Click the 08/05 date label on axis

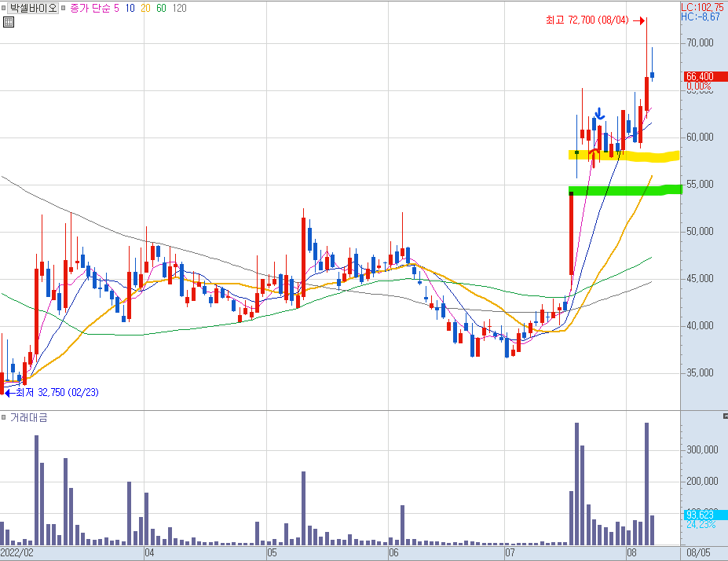[x=699, y=552]
